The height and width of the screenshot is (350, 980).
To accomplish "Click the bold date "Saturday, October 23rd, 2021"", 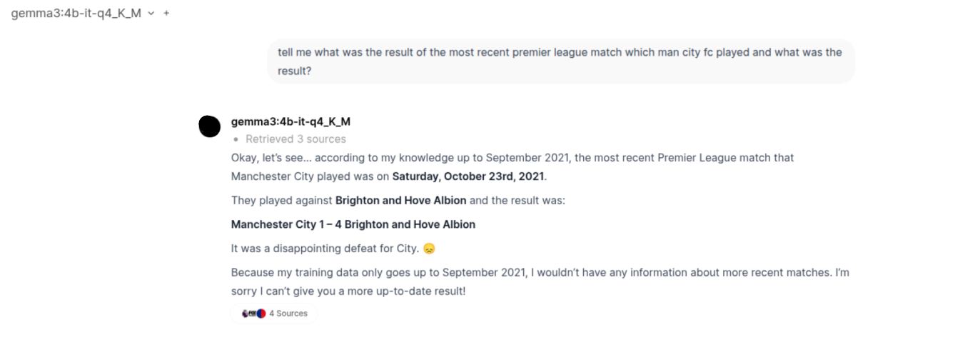I will tap(468, 176).
